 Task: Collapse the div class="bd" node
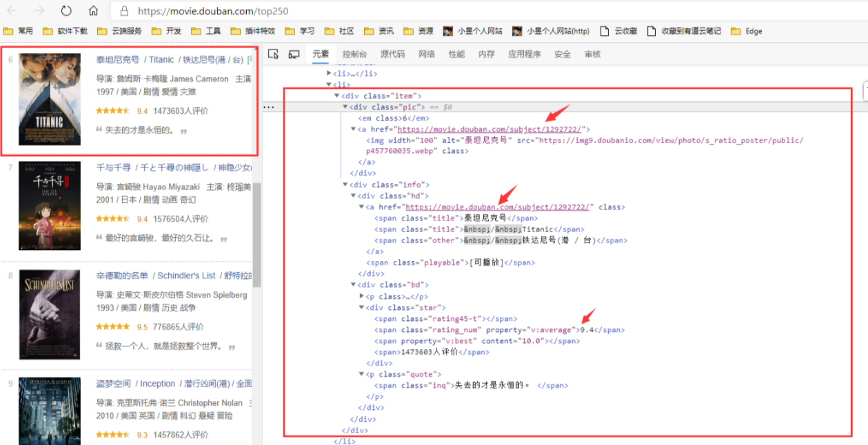(354, 284)
